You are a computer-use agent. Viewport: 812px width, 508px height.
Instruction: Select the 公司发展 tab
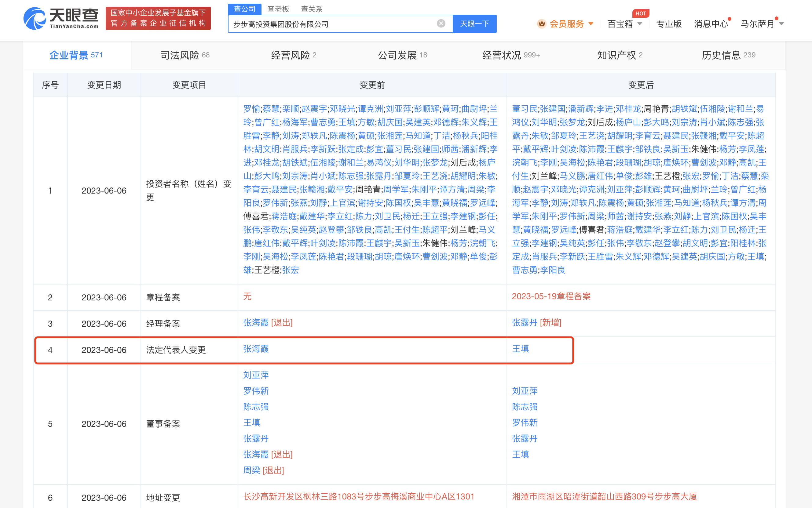(403, 55)
